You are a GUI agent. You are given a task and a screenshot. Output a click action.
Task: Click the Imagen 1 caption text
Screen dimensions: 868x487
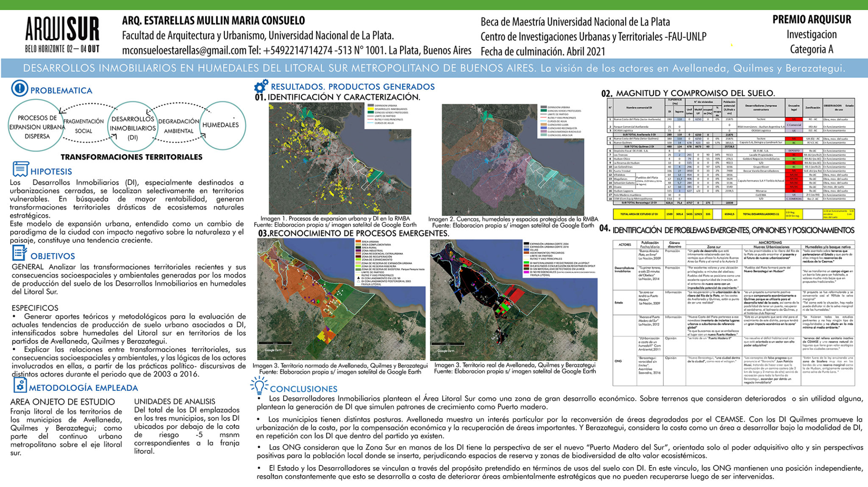click(335, 222)
